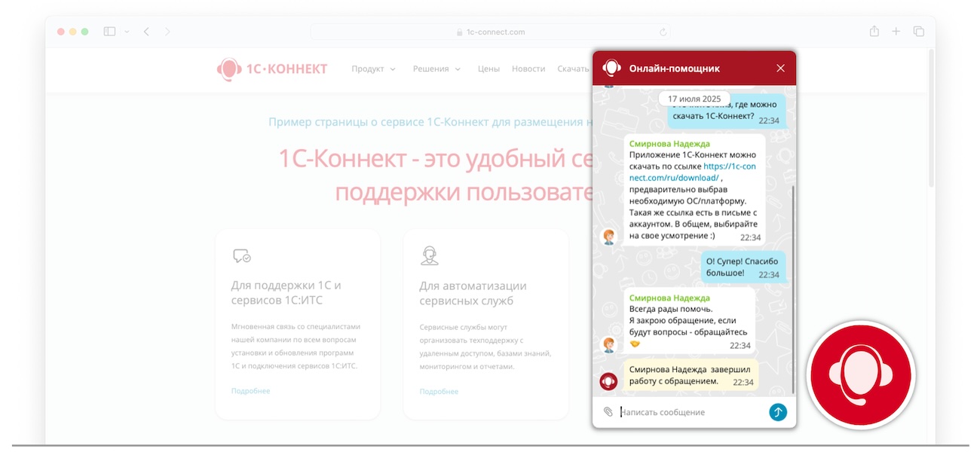Reload page using refresh icon in address bar
The height and width of the screenshot is (455, 980).
(663, 32)
